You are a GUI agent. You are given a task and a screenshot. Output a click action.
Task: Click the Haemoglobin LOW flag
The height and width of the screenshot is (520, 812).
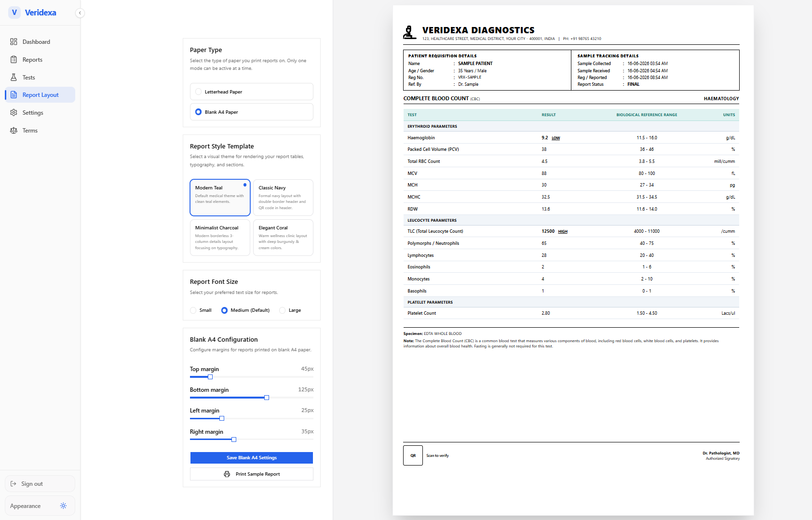point(556,138)
